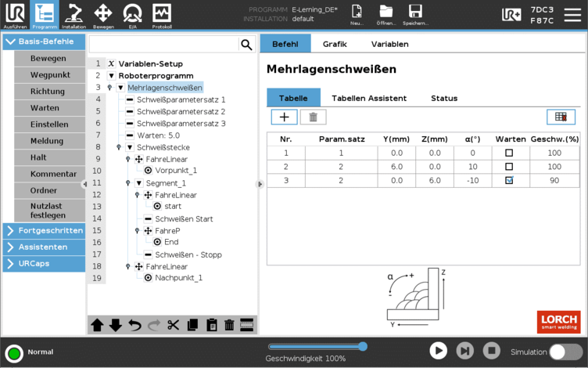Delete selected node with trash icon in tree toolbar
The image size is (588, 368).
tap(229, 325)
